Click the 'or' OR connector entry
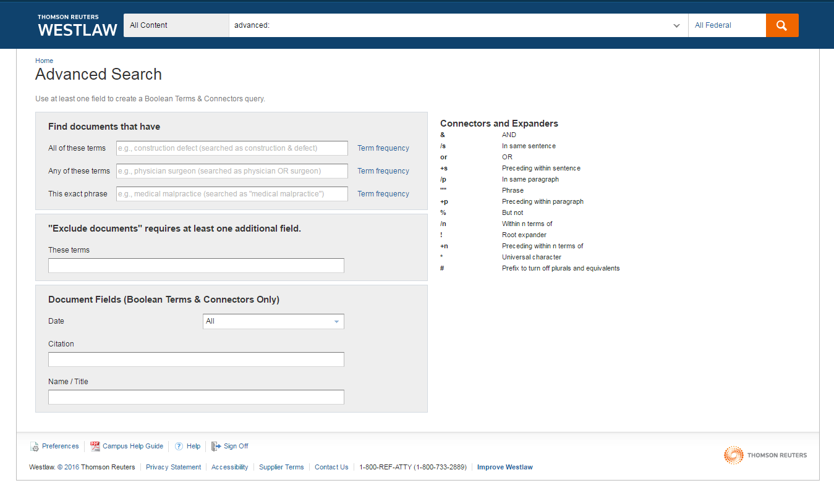Image resolution: width=834 pixels, height=504 pixels. pos(476,157)
